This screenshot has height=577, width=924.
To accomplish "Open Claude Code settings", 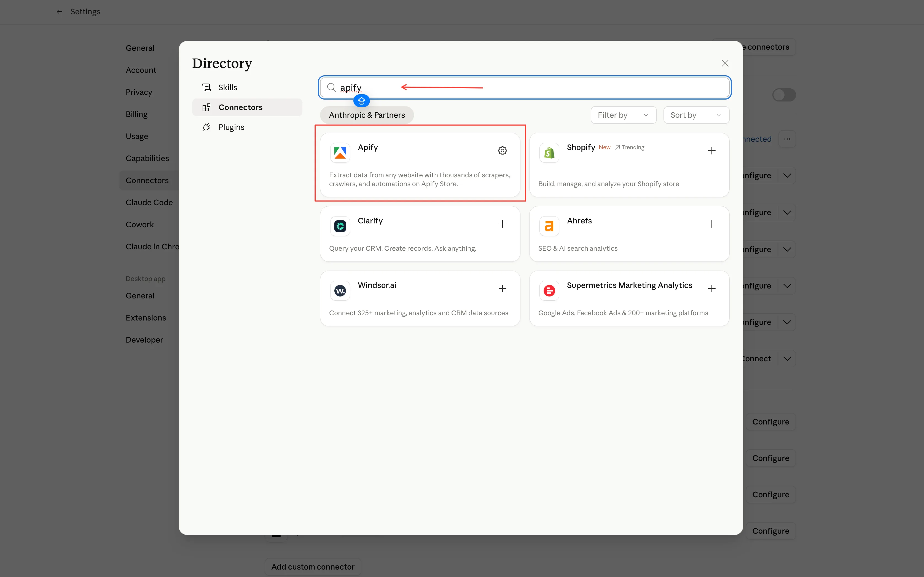I will pyautogui.click(x=149, y=203).
